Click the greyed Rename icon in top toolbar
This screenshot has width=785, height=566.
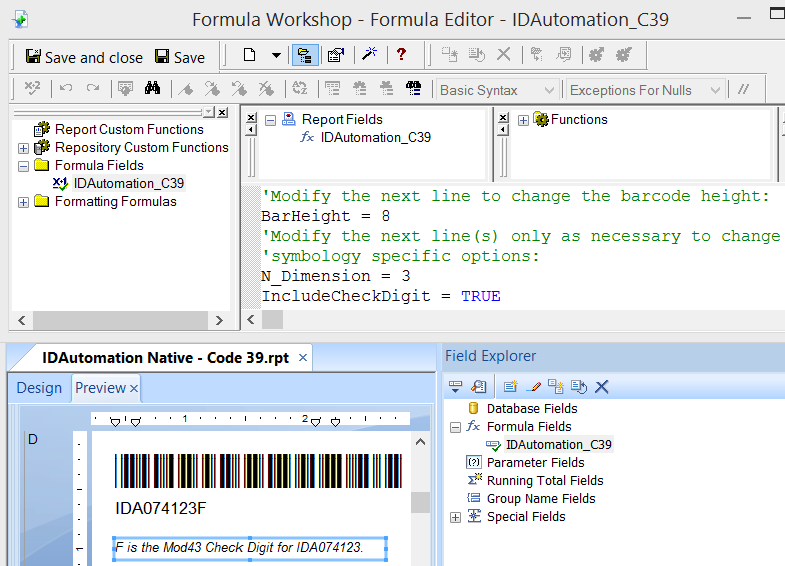(477, 54)
